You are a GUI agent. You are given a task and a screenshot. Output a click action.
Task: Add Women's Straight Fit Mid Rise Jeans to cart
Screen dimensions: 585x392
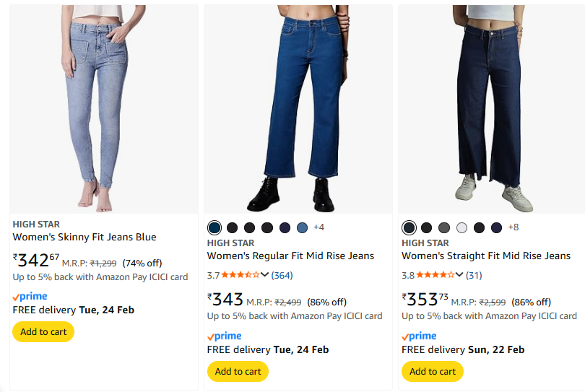click(x=433, y=372)
